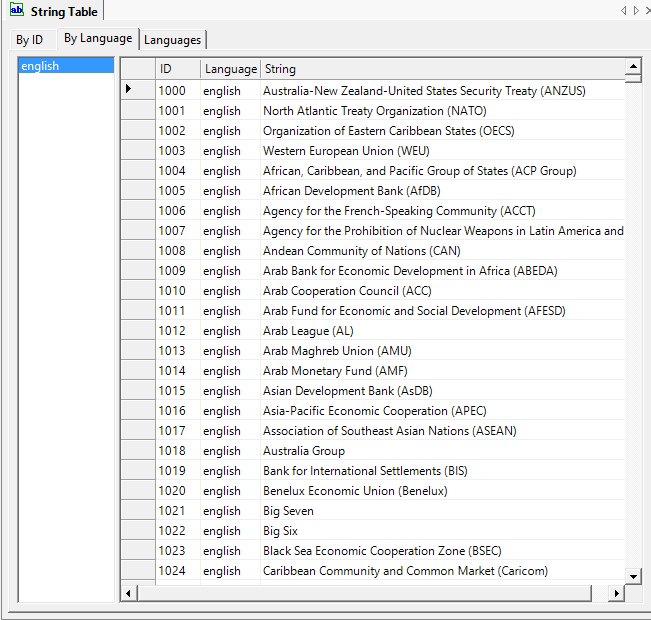Click the horizontal scroll left arrow

click(x=128, y=593)
